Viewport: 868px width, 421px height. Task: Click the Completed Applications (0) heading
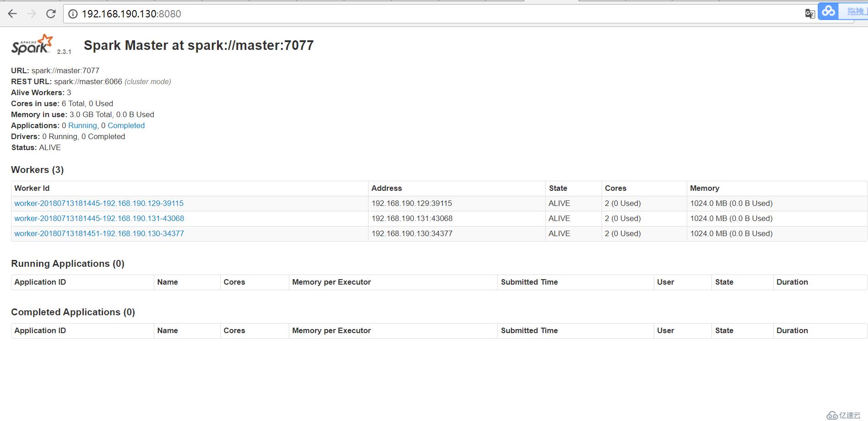tap(73, 312)
